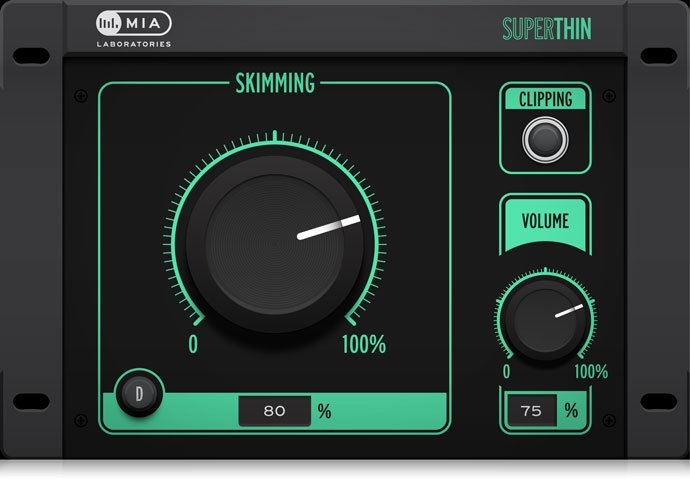Screen dimensions: 690x479
Task: Click the SUPERTHIN plugin title
Action: [546, 29]
